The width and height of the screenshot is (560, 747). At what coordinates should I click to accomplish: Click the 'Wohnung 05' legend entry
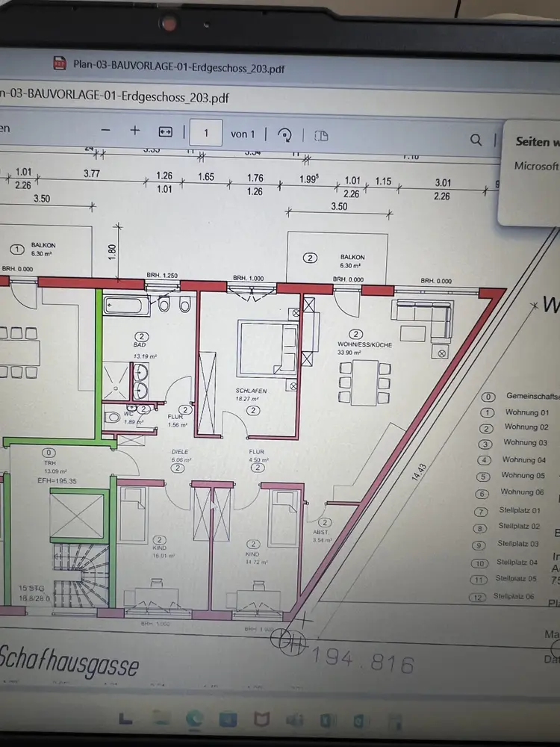[523, 475]
